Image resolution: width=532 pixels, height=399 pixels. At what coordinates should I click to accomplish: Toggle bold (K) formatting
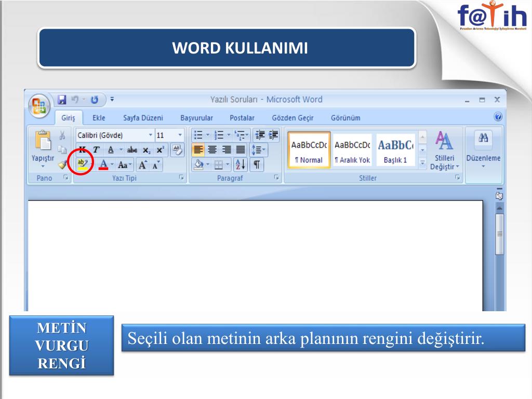pyautogui.click(x=82, y=150)
